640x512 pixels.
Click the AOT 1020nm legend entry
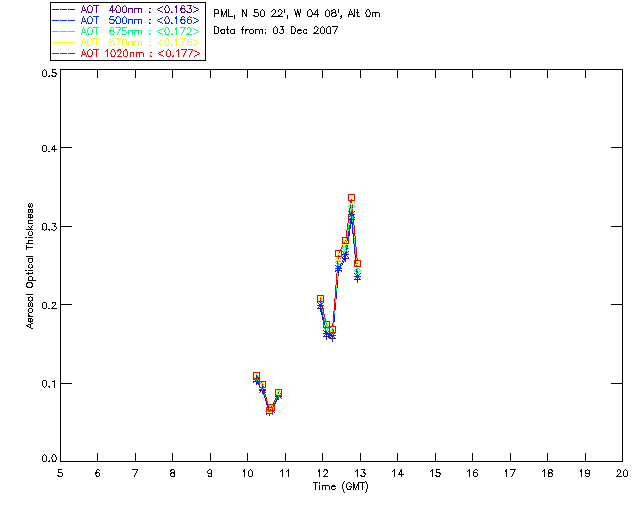(x=127, y=53)
